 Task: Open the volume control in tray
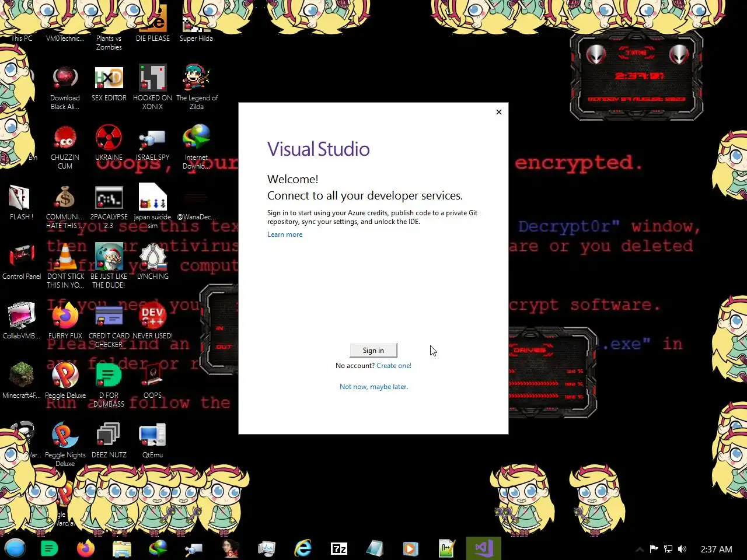[x=682, y=549]
